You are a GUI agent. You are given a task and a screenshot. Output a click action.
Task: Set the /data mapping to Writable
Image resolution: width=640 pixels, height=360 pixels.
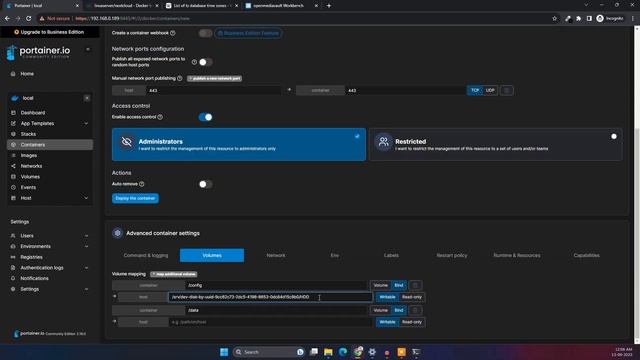point(387,322)
